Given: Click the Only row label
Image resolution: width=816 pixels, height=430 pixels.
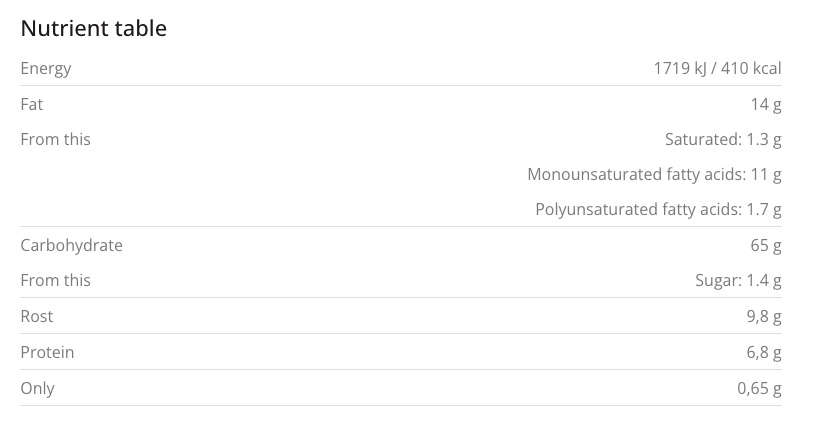Looking at the screenshot, I should pos(38,388).
